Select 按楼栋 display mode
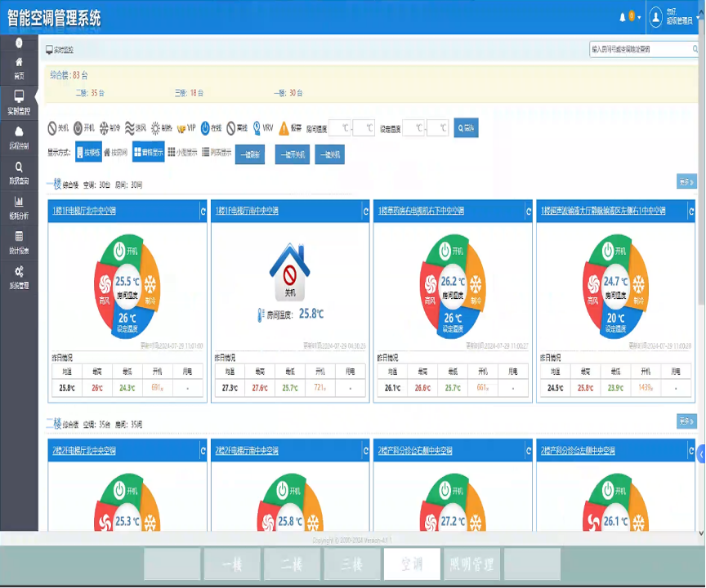 pyautogui.click(x=88, y=152)
